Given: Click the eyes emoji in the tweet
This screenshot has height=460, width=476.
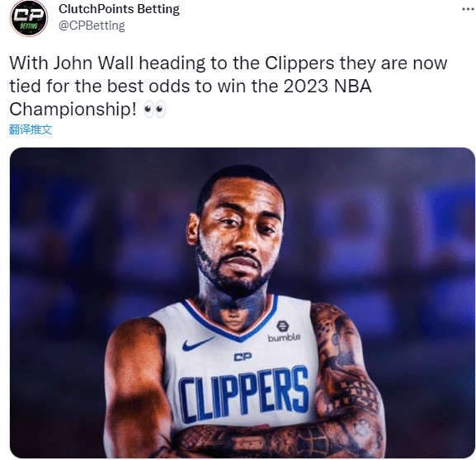Looking at the screenshot, I should [x=155, y=109].
